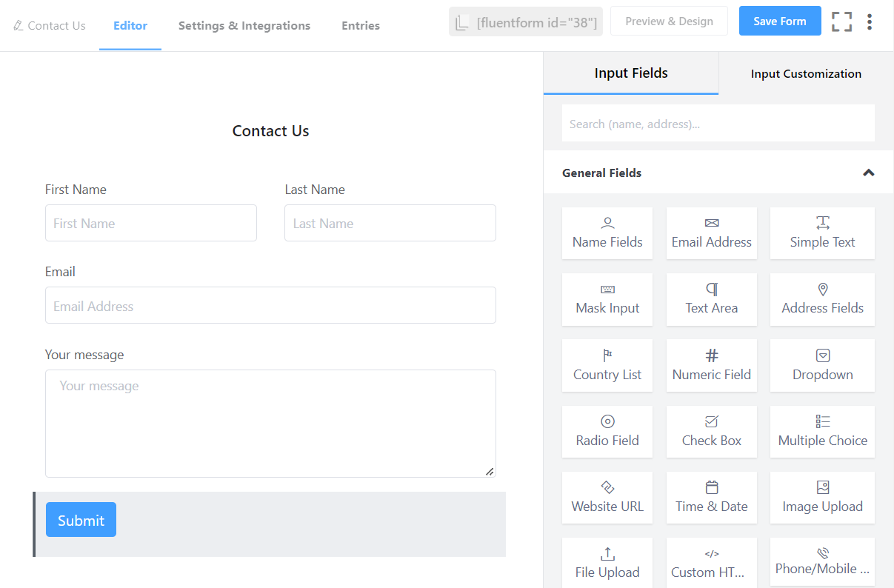The height and width of the screenshot is (588, 894).
Task: Add a Numeric Field to the form
Action: [711, 365]
